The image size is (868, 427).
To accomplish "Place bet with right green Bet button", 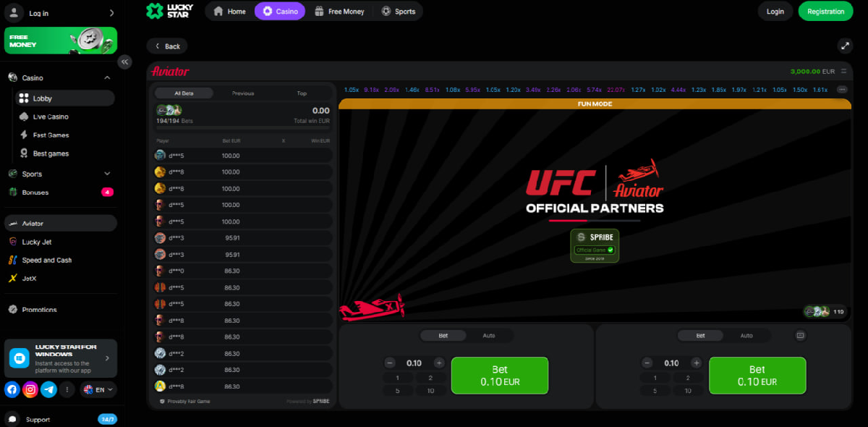I will (x=757, y=376).
